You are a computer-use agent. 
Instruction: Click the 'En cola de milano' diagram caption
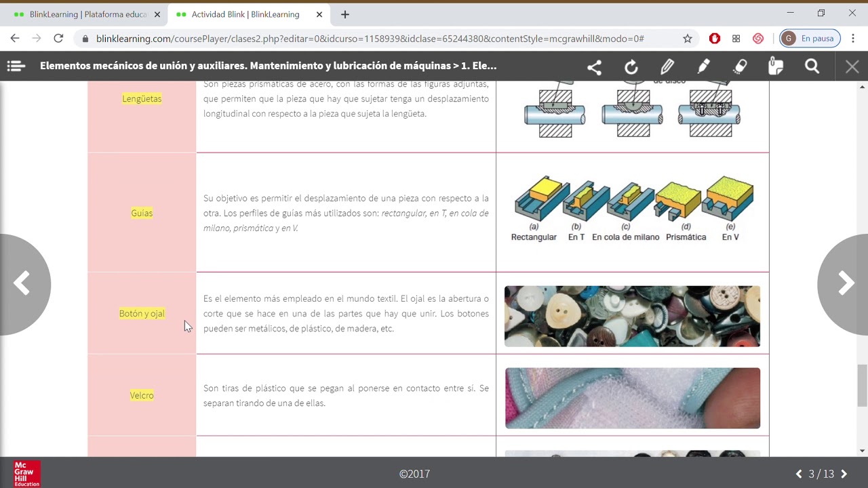[x=625, y=237]
